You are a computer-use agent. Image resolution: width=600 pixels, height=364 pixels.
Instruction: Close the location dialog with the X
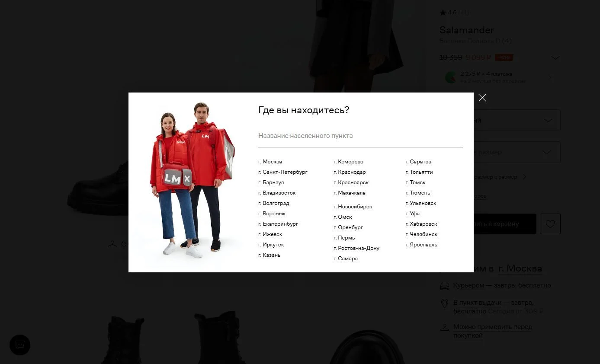482,98
